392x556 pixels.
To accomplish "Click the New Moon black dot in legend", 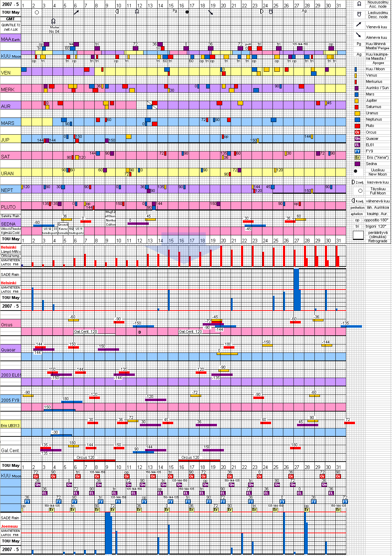I will [x=356, y=171].
